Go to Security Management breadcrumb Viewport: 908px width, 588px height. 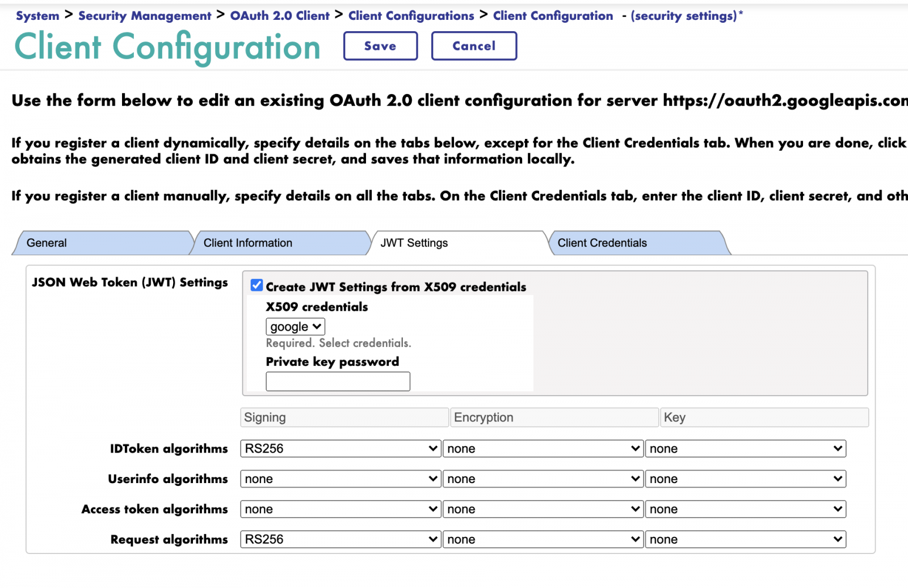pos(145,16)
